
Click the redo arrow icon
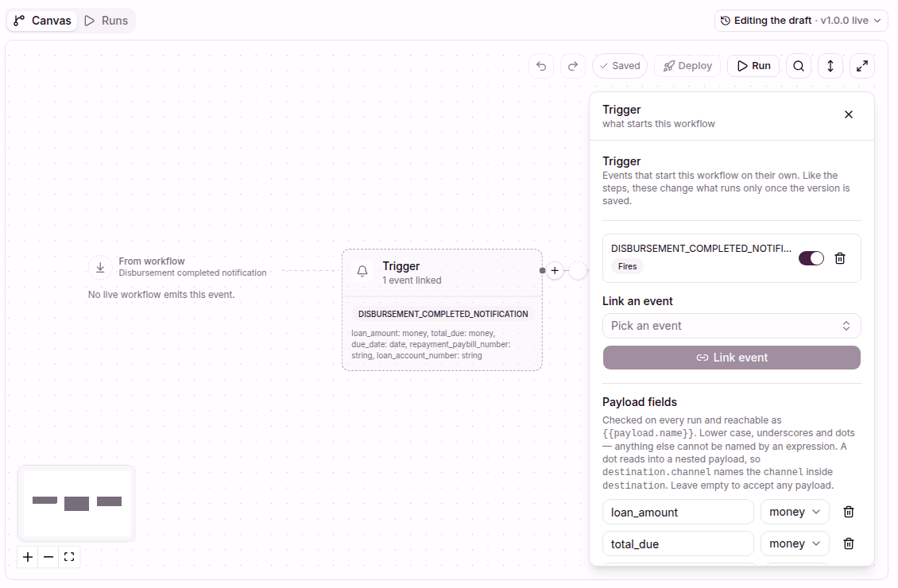(573, 66)
